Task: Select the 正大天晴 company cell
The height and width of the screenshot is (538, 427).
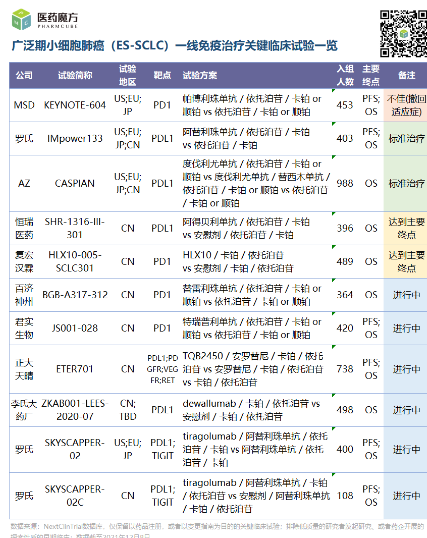Action: pos(24,369)
